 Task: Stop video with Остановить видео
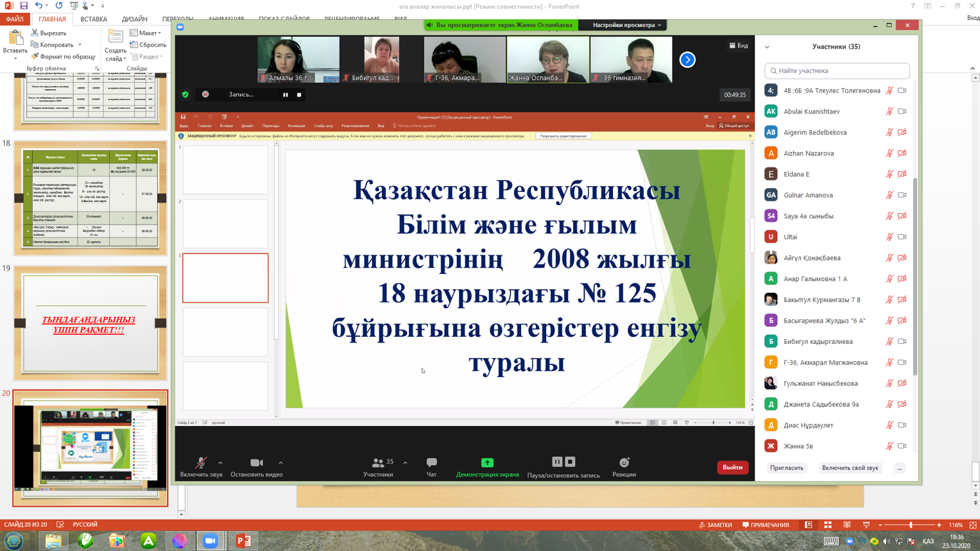pos(256,466)
